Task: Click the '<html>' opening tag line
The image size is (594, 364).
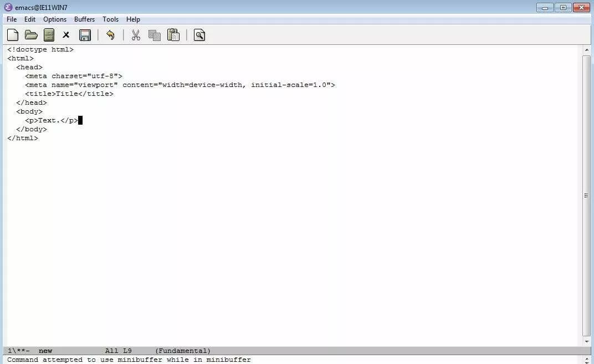Action: (20, 58)
